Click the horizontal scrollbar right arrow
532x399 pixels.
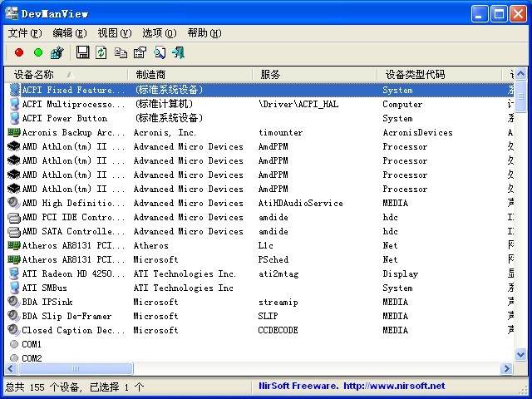[x=507, y=368]
